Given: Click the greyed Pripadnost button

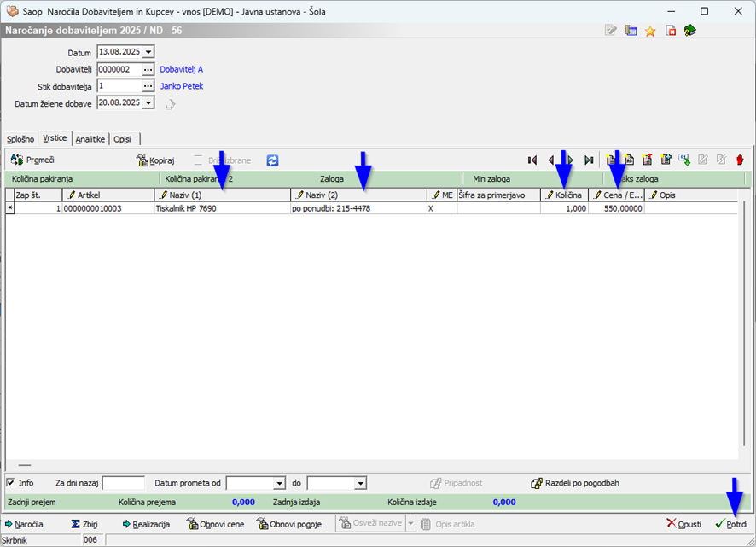Looking at the screenshot, I should [x=457, y=483].
